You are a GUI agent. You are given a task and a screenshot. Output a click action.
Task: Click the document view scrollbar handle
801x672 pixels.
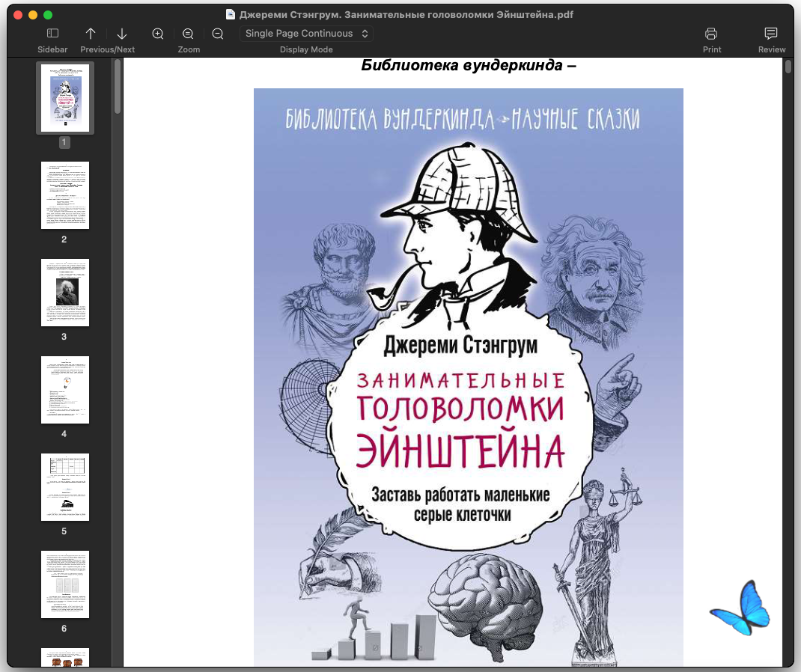[788, 67]
